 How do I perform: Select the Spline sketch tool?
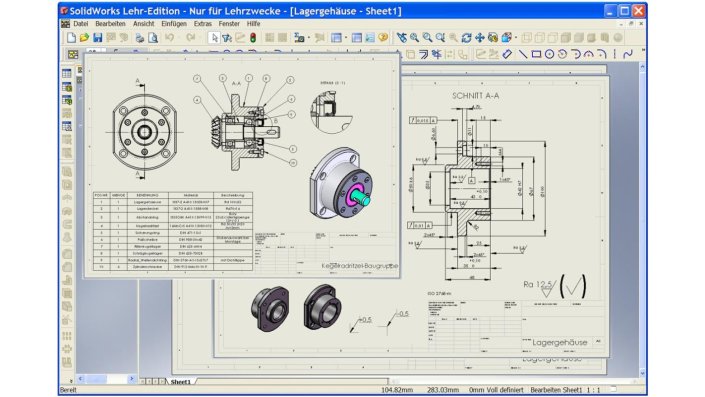[x=628, y=54]
